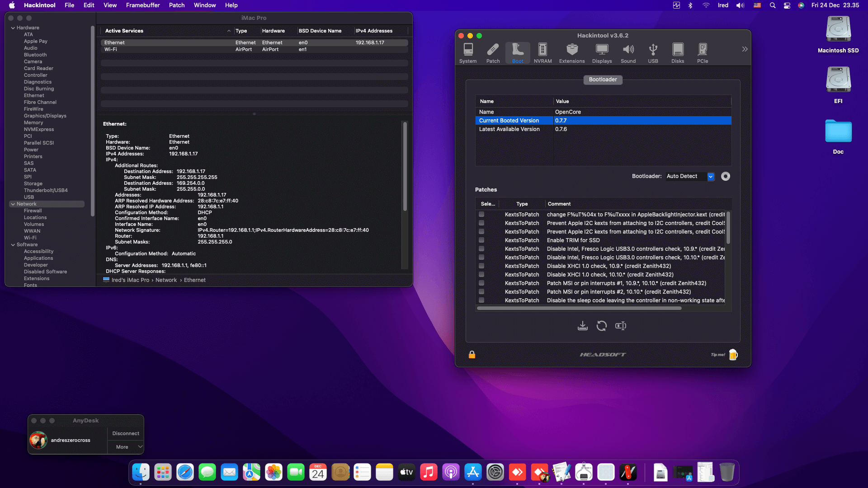Open the View menu
Image resolution: width=868 pixels, height=488 pixels.
tap(110, 5)
